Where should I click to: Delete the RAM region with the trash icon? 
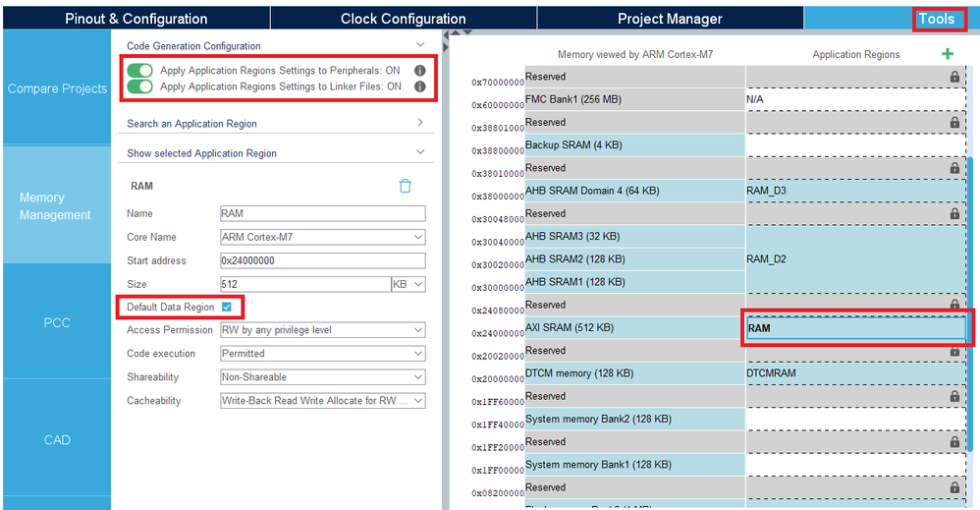405,186
